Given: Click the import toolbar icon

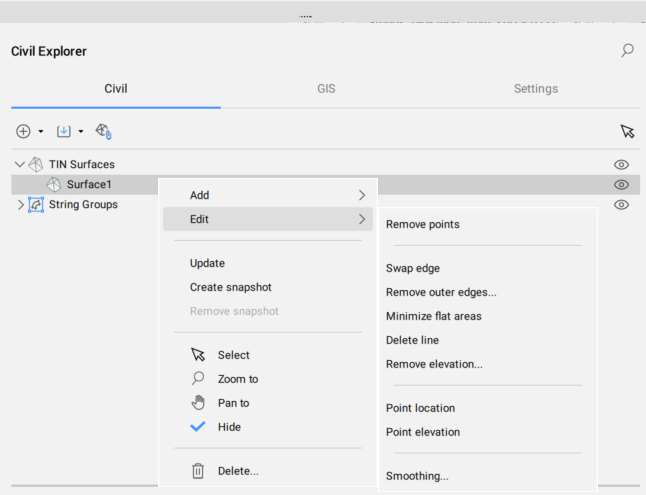Looking at the screenshot, I should coord(64,131).
